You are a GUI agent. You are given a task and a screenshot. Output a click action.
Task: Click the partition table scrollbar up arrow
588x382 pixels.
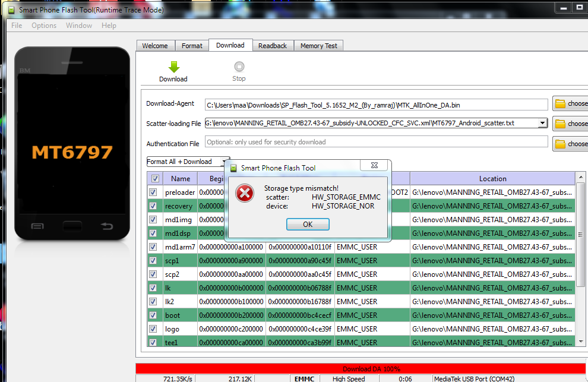point(580,176)
